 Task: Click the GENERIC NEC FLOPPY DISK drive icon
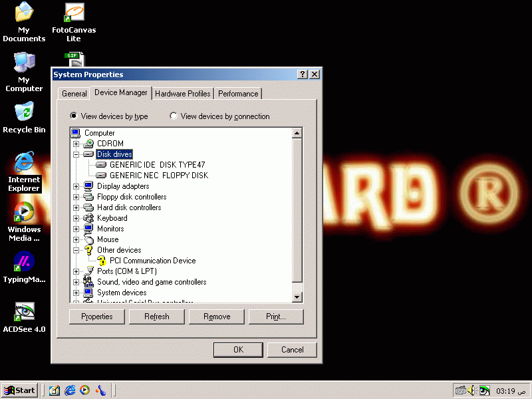pyautogui.click(x=101, y=176)
